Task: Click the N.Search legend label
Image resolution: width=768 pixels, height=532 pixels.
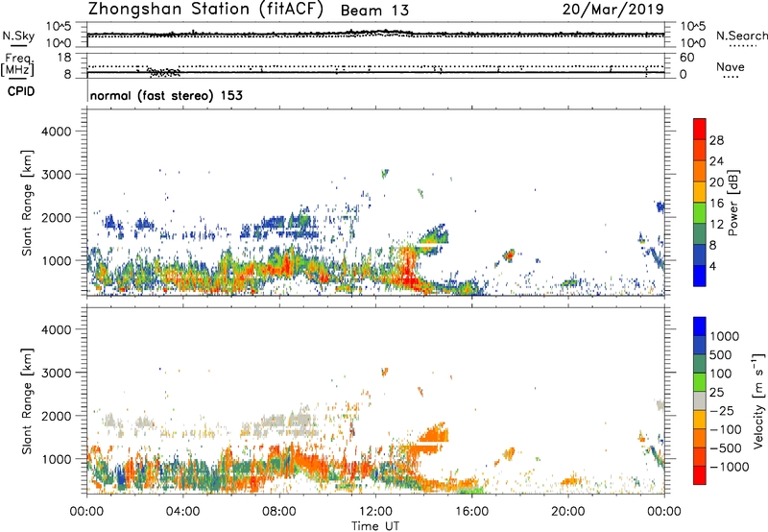Action: pos(741,36)
